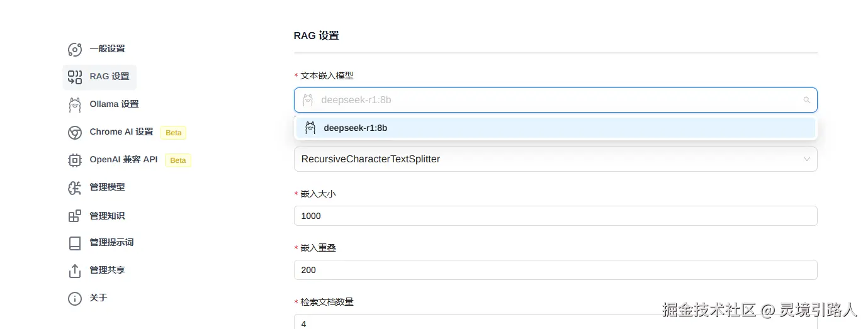
Task: Click the Chrome AI settings icon
Action: [75, 132]
